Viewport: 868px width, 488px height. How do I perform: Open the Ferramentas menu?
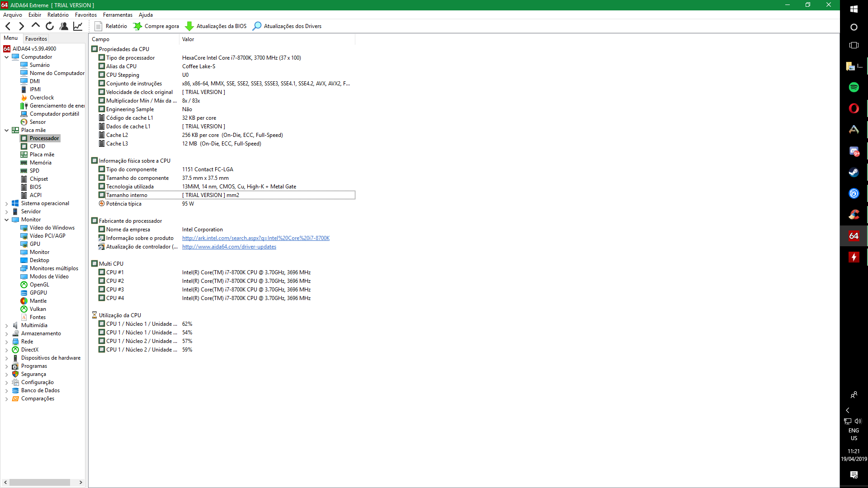tap(118, 15)
